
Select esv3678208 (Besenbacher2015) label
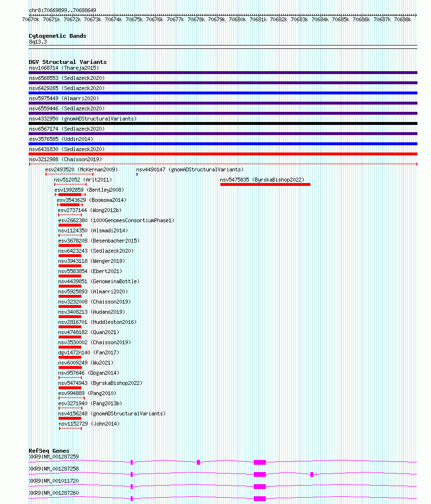coord(99,241)
